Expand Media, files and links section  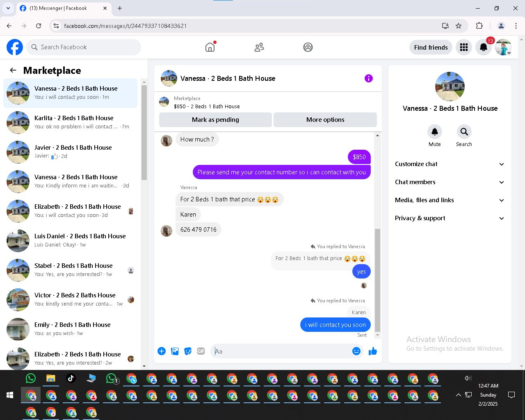(450, 200)
